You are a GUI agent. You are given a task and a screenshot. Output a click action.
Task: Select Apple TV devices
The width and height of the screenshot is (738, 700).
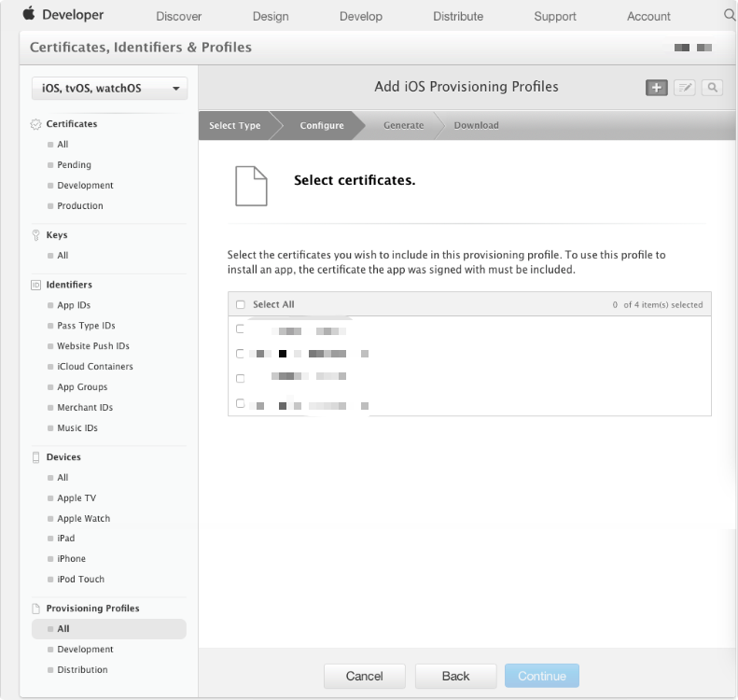77,498
